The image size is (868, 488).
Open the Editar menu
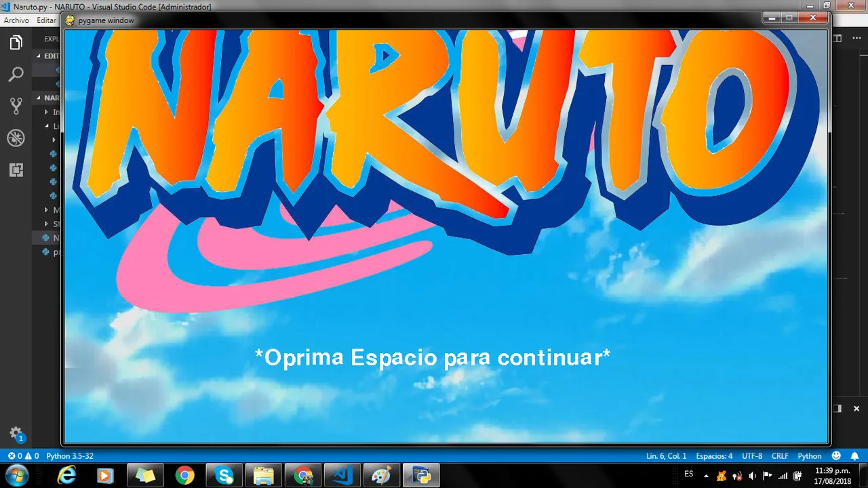click(x=46, y=20)
